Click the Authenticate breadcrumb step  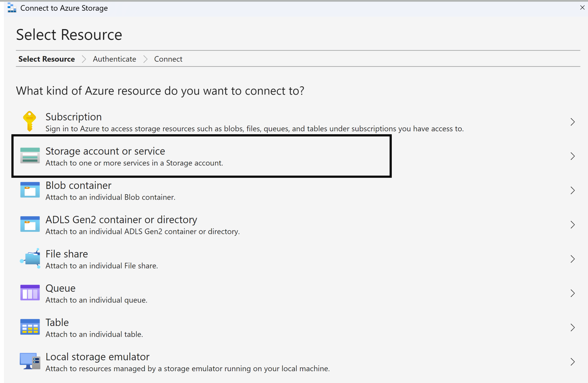click(114, 59)
